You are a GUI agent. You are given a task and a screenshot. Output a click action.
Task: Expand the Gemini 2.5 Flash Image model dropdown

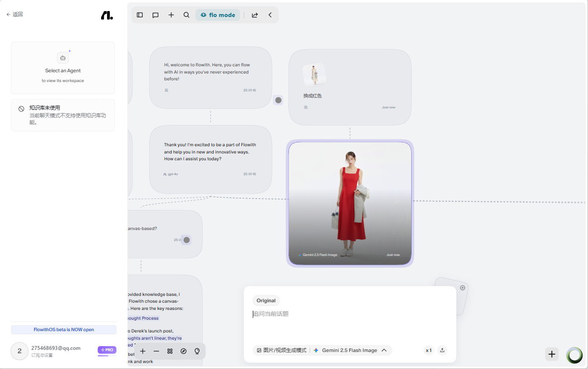(x=350, y=350)
